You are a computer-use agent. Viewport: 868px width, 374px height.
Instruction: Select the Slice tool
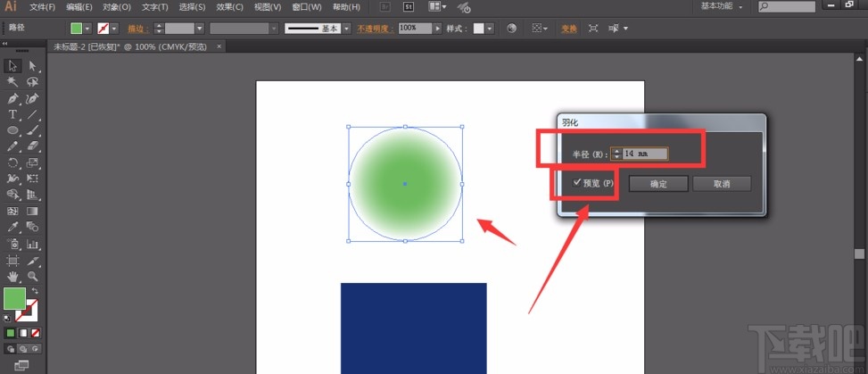[32, 261]
